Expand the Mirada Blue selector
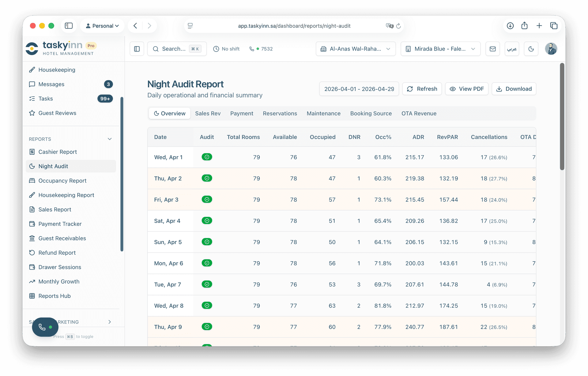Viewport: 588px width, 376px height. click(440, 49)
